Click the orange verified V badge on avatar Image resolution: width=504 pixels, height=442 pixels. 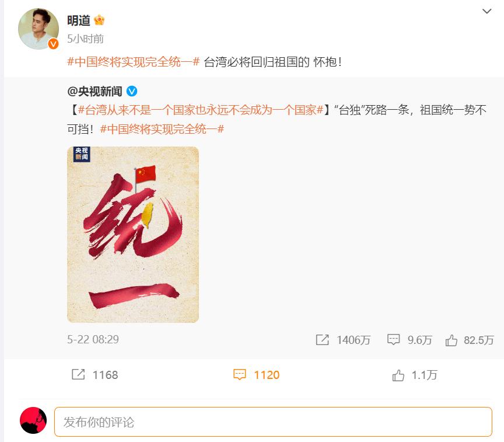(x=53, y=43)
